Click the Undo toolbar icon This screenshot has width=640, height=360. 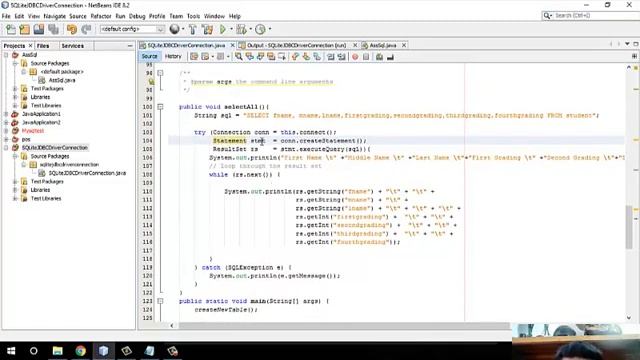point(72,29)
